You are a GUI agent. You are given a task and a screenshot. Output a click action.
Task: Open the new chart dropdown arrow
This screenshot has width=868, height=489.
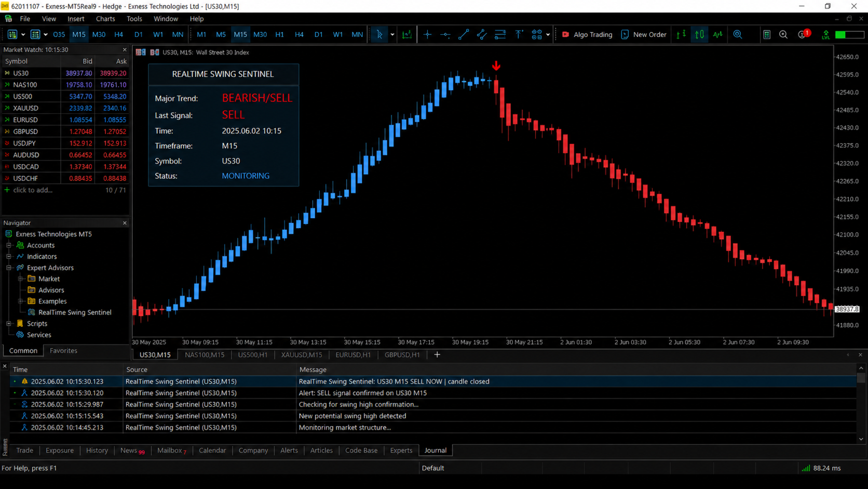coord(23,35)
